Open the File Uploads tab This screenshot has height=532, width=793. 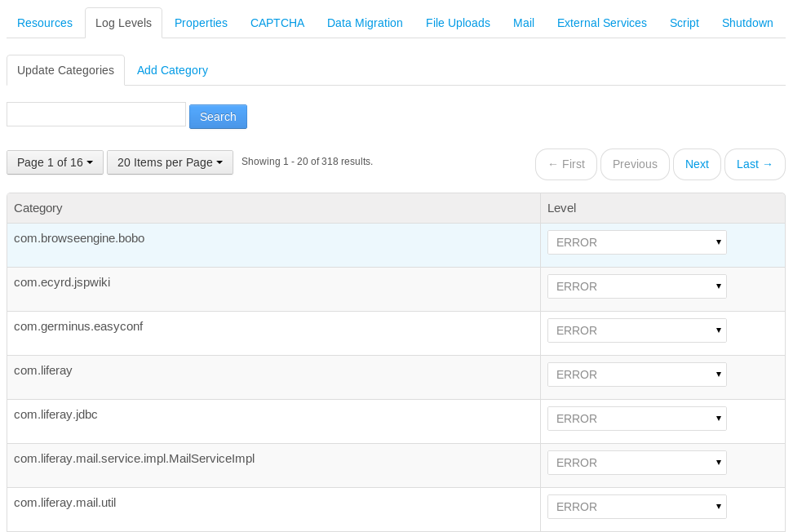coord(458,24)
